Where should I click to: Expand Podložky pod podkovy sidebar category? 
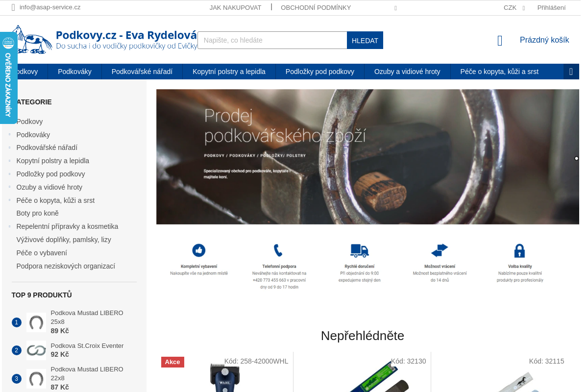point(9,174)
